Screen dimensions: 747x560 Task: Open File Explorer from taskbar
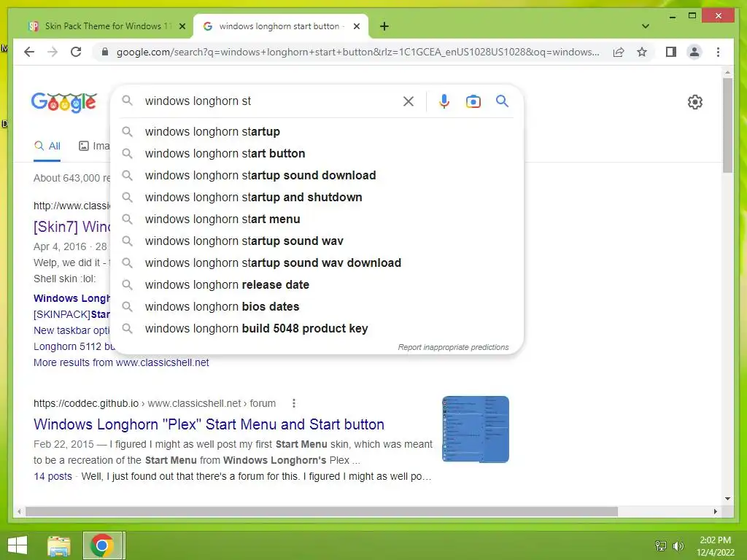(x=59, y=545)
